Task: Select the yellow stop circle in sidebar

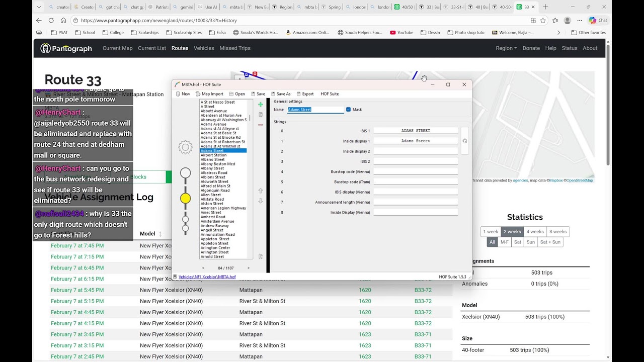Action: point(186,199)
